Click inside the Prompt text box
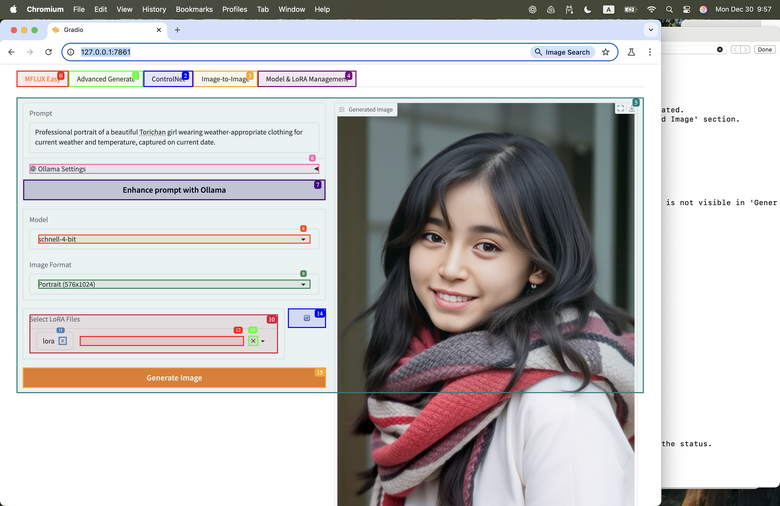This screenshot has height=506, width=780. click(x=174, y=137)
